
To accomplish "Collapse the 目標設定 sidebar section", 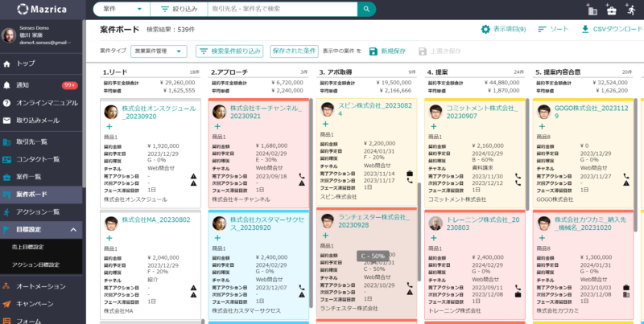I will (x=72, y=230).
